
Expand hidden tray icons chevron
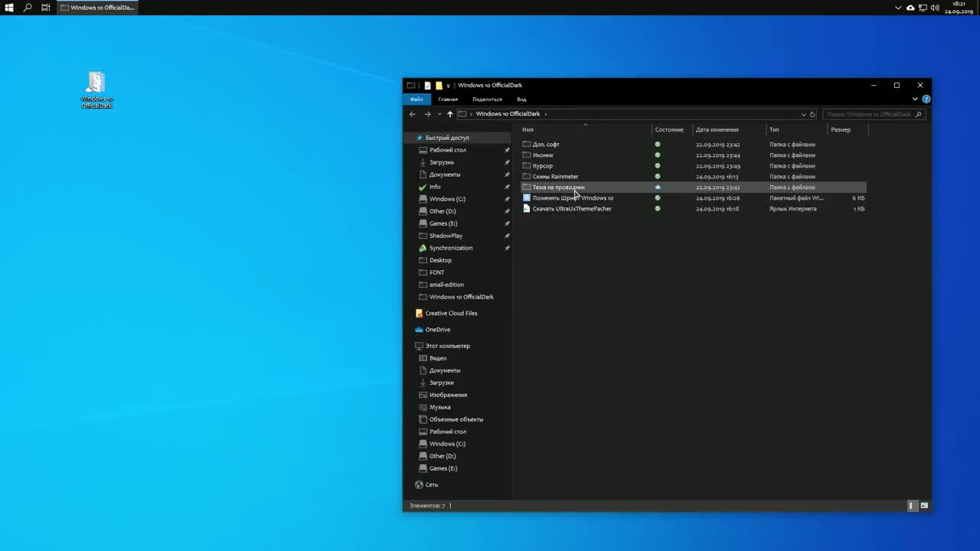coord(899,8)
